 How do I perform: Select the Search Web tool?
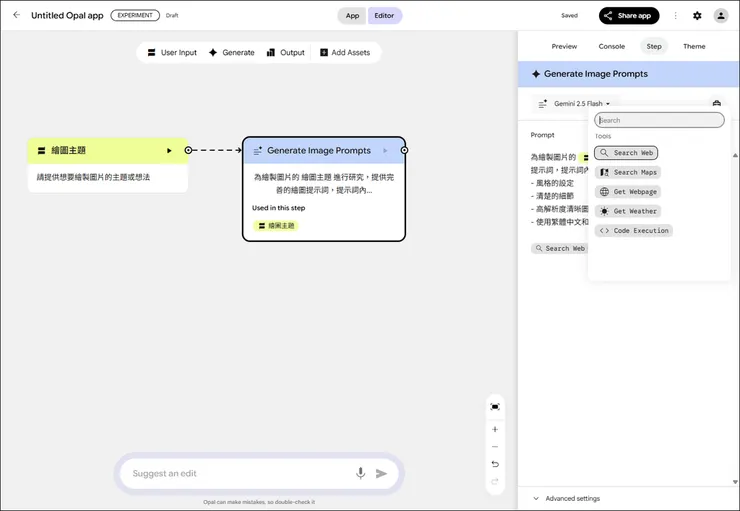626,153
